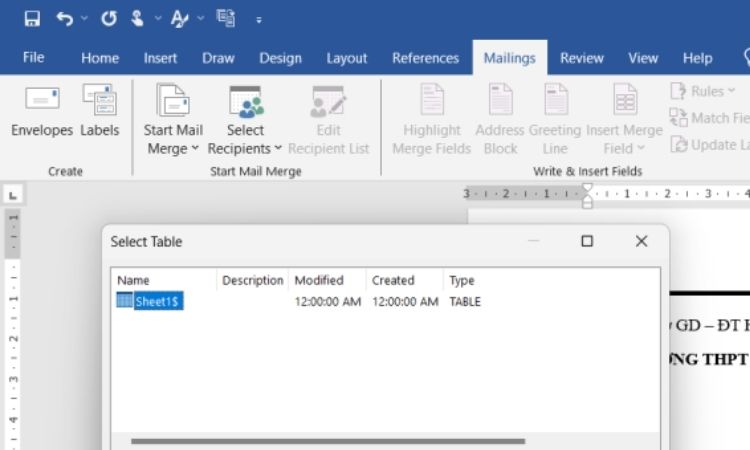Undo the last action
Viewport: 750px width, 450px height.
pos(65,19)
